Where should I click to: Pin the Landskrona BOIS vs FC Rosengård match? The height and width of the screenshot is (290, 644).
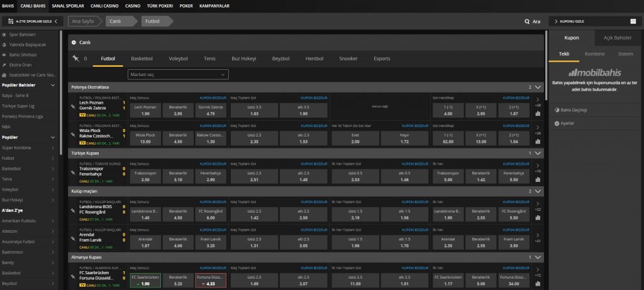[x=74, y=209]
